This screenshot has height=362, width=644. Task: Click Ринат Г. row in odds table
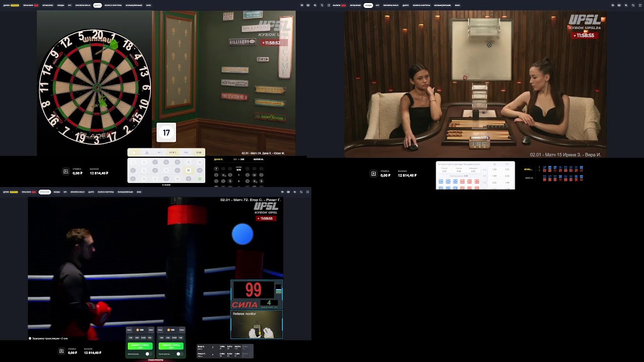[225, 355]
